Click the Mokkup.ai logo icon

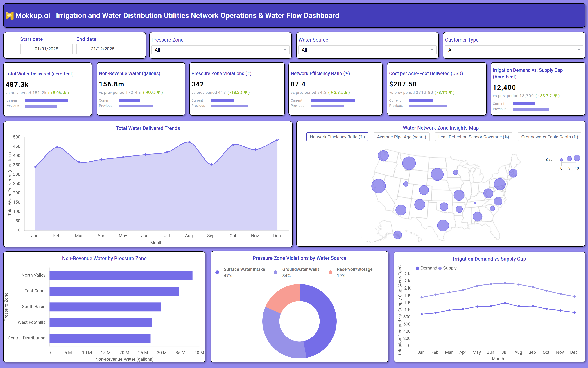click(10, 16)
